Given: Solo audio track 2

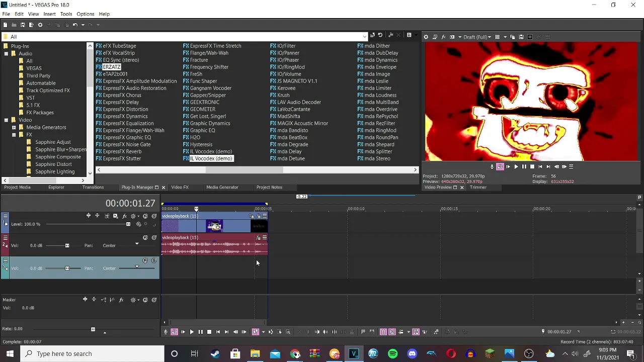Looking at the screenshot, I should pyautogui.click(x=154, y=238).
